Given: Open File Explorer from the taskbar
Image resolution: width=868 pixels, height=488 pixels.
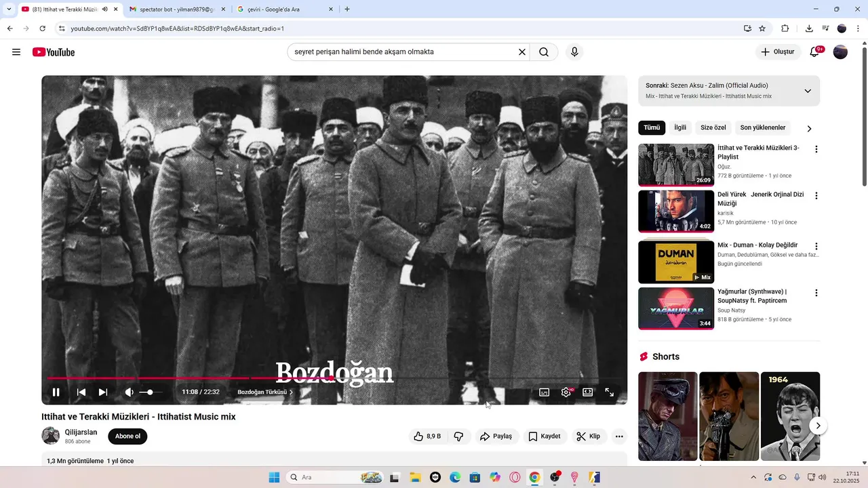Looking at the screenshot, I should [x=415, y=477].
